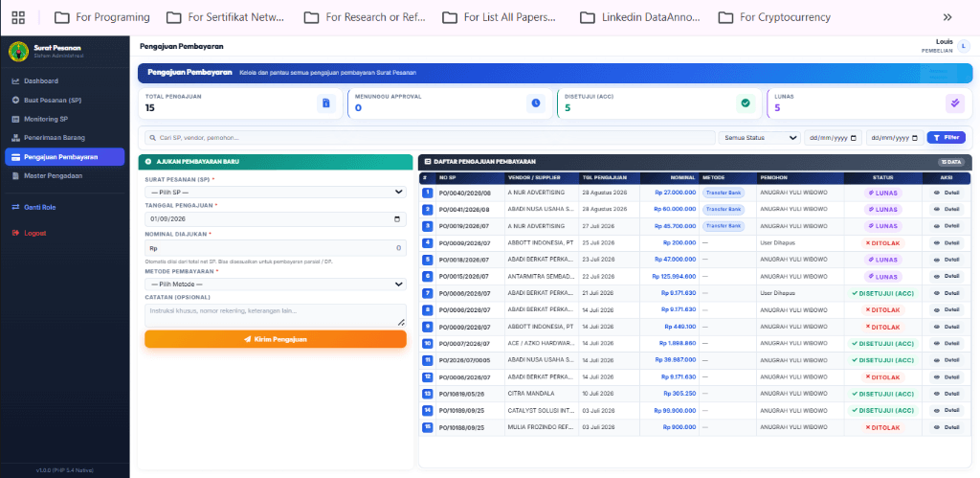
Task: View Detail for PO/0040/2026/08 row
Action: pos(947,193)
